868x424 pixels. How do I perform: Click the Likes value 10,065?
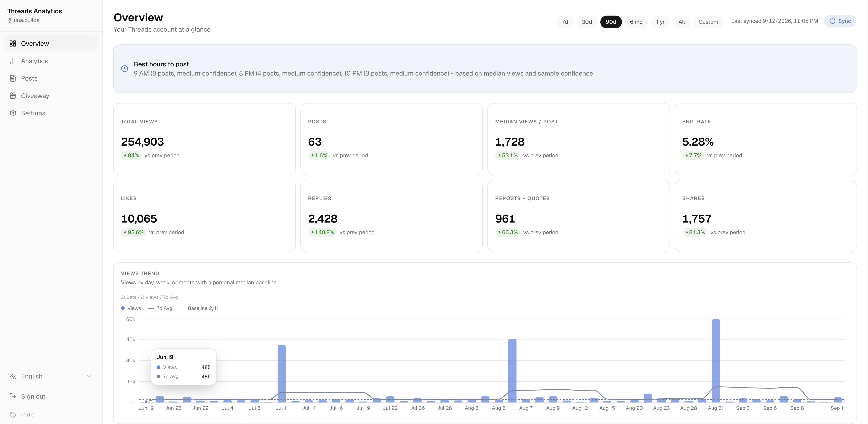click(x=139, y=219)
